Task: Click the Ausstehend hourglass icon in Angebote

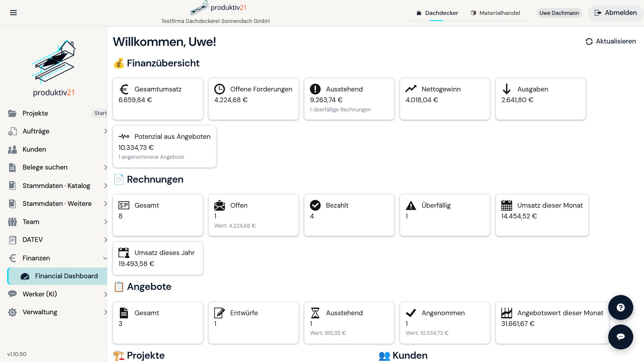Action: pyautogui.click(x=315, y=313)
